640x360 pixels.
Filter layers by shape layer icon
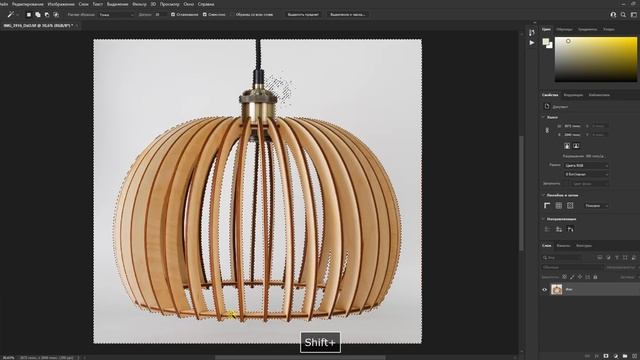[625, 258]
